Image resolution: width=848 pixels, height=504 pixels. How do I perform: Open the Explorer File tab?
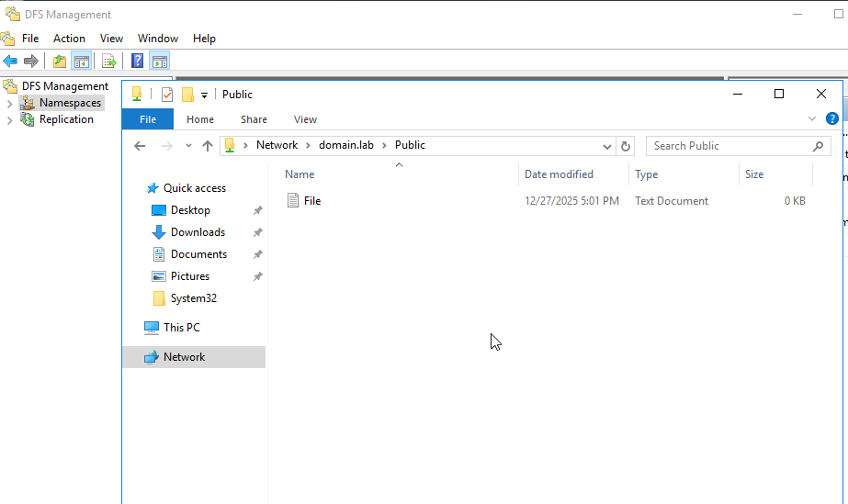click(x=148, y=119)
